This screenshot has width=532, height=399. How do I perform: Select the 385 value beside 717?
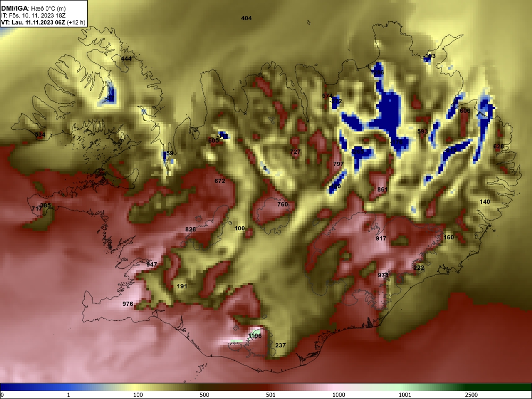(45, 205)
